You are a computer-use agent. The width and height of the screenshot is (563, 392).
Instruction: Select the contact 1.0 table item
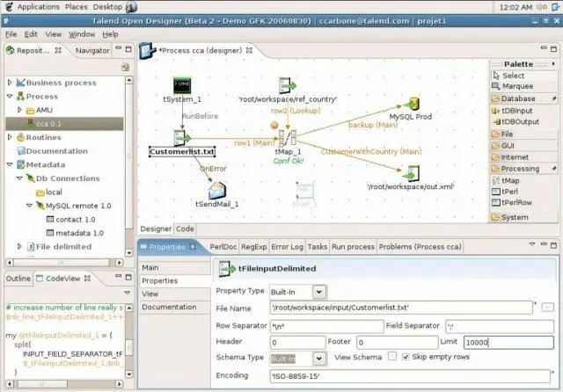point(71,219)
